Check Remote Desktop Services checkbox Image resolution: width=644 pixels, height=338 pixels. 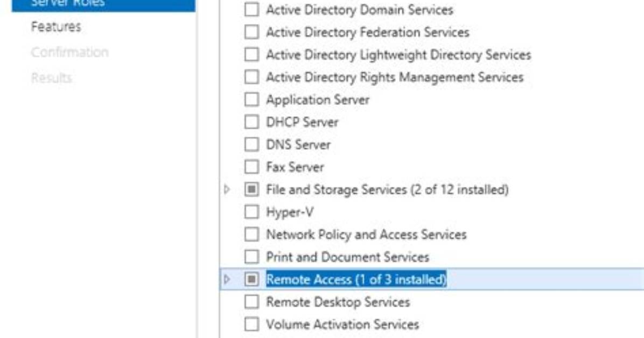(x=251, y=302)
